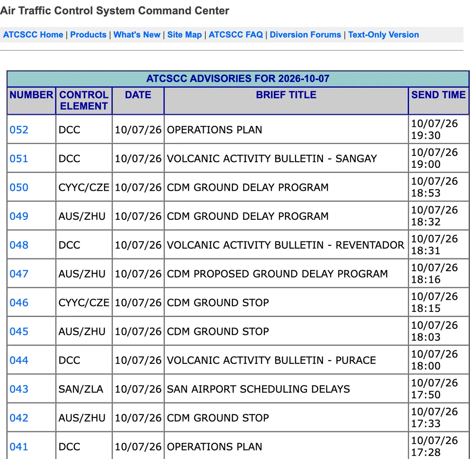476x459 pixels.
Task: Open advisory number 044
Action: (x=19, y=360)
